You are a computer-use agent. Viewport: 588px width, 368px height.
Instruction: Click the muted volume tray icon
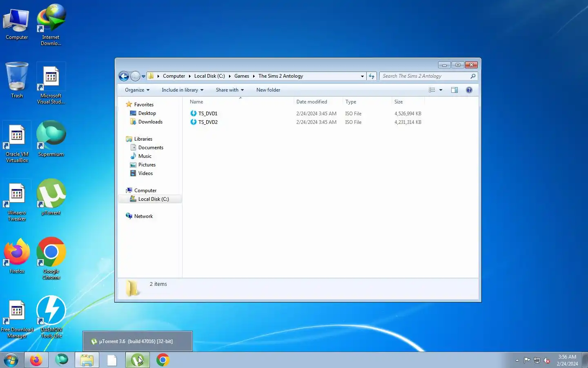click(x=547, y=360)
